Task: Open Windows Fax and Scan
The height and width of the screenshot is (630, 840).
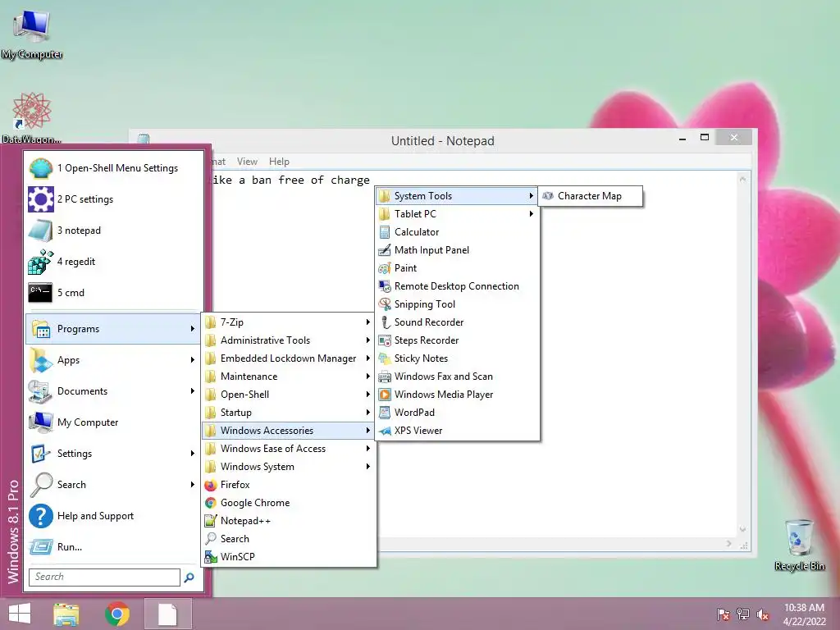Action: (457, 376)
